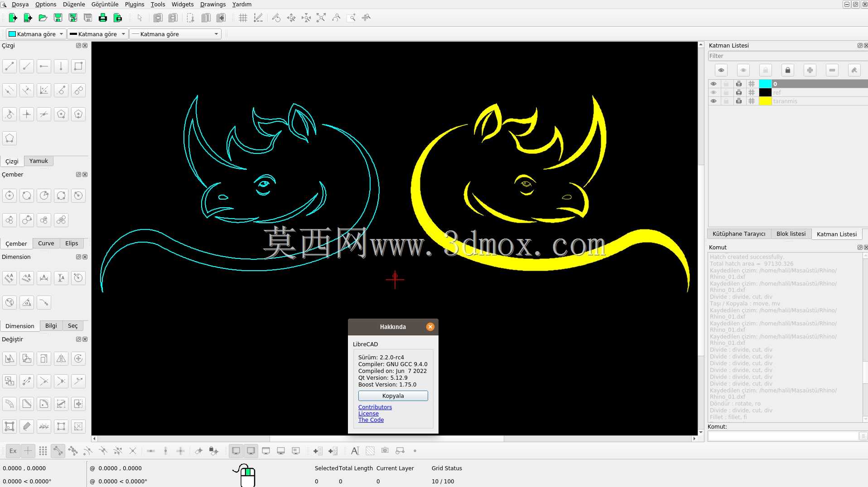Image resolution: width=868 pixels, height=487 pixels.
Task: Add a new layer with plus button
Action: pos(810,70)
